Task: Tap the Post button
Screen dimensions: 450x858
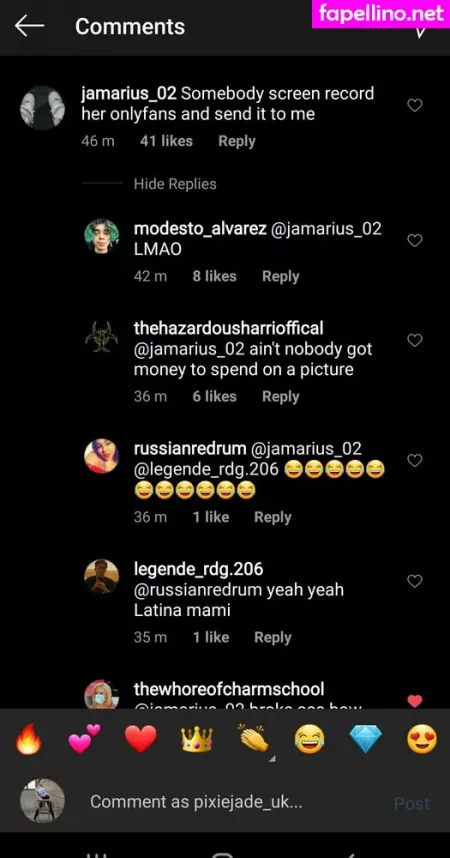Action: click(x=412, y=803)
